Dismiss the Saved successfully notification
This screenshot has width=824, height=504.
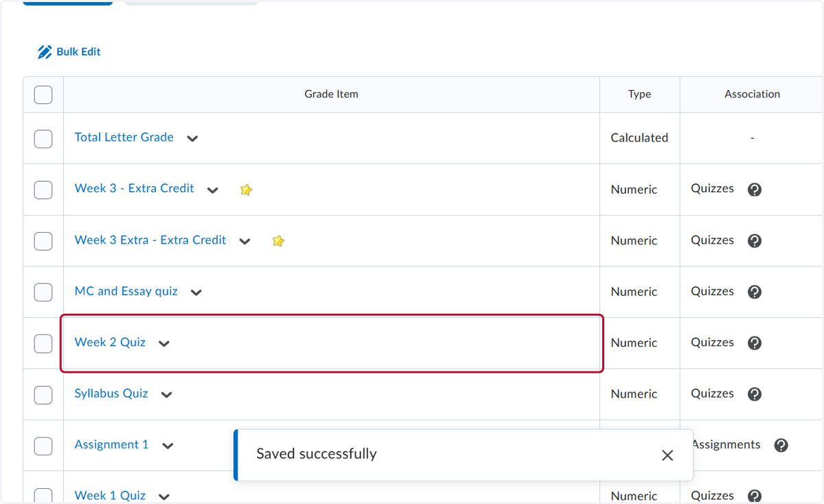667,455
